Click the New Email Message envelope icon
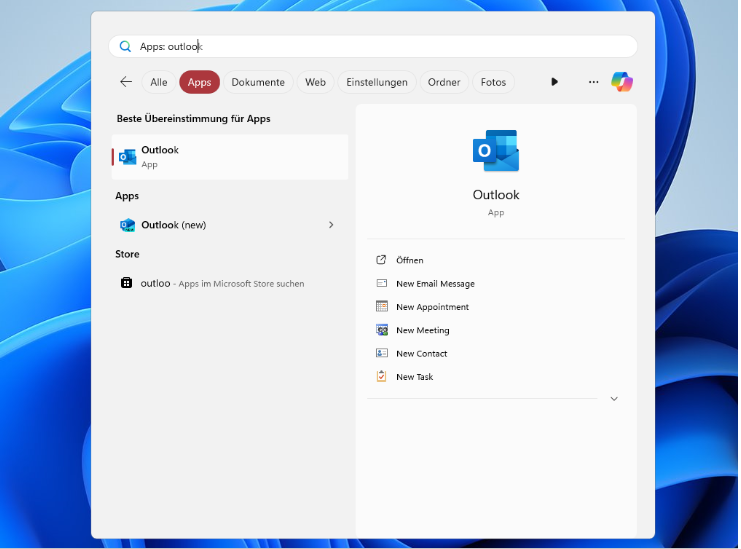 (x=381, y=283)
